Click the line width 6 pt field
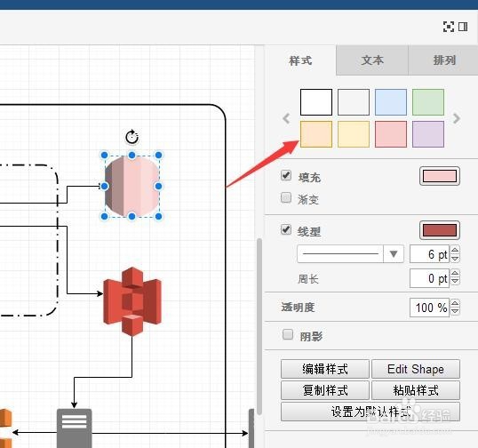 tap(429, 253)
